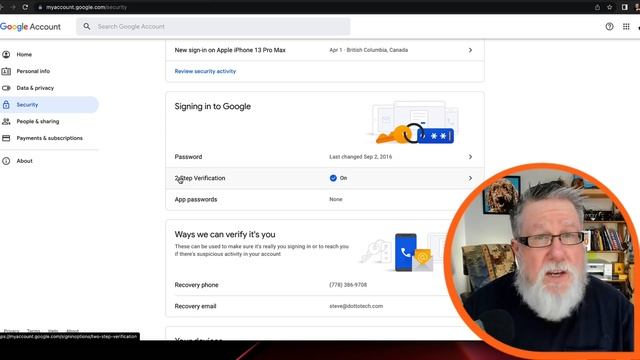The width and height of the screenshot is (640, 360).
Task: Click 'Ways we can verify it's you' heading
Action: [225, 234]
